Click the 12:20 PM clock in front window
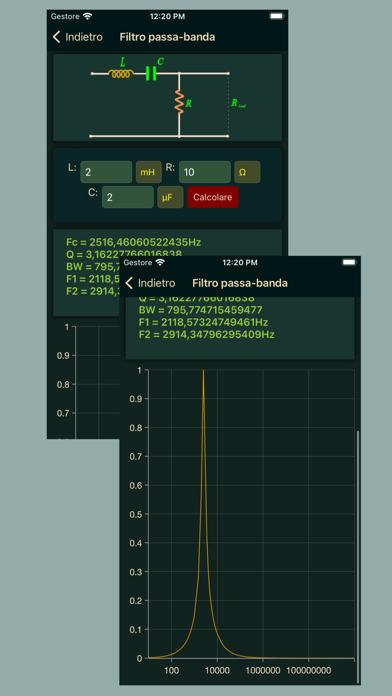The width and height of the screenshot is (392, 696). 240,262
